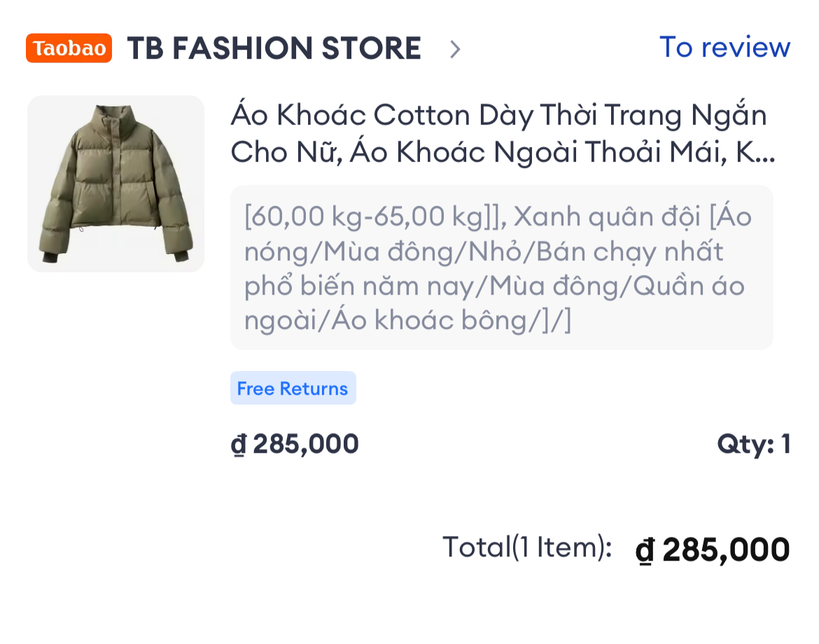Open the TB FASHION STORE shop page
Image resolution: width=819 pixels, height=644 pixels.
click(x=274, y=48)
